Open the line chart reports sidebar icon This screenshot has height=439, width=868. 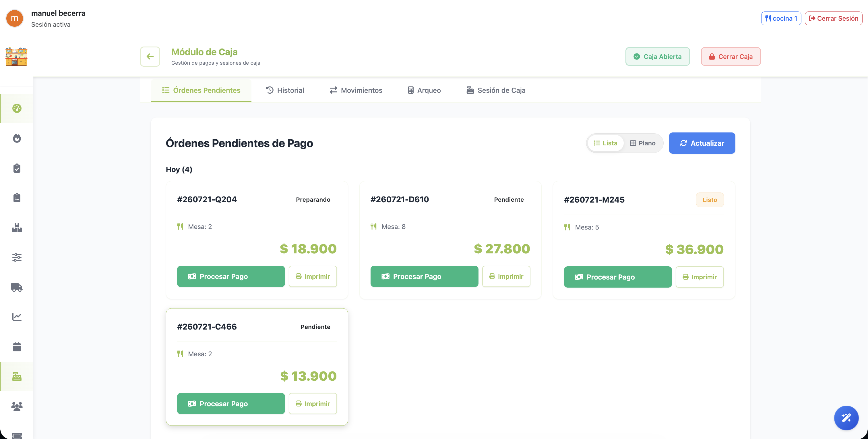[17, 317]
